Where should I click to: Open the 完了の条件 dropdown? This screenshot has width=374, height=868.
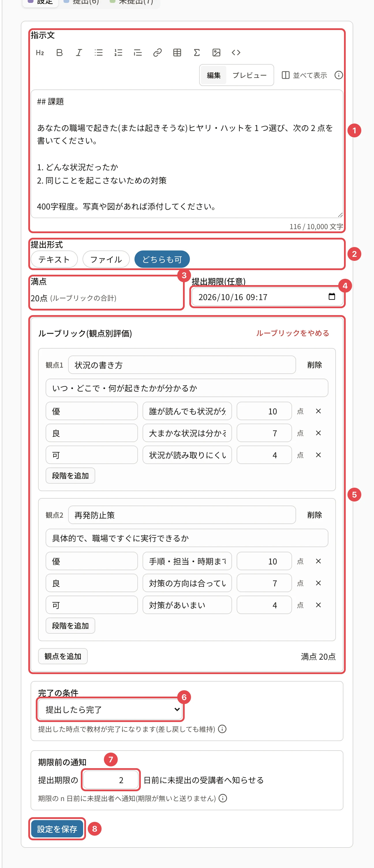110,710
